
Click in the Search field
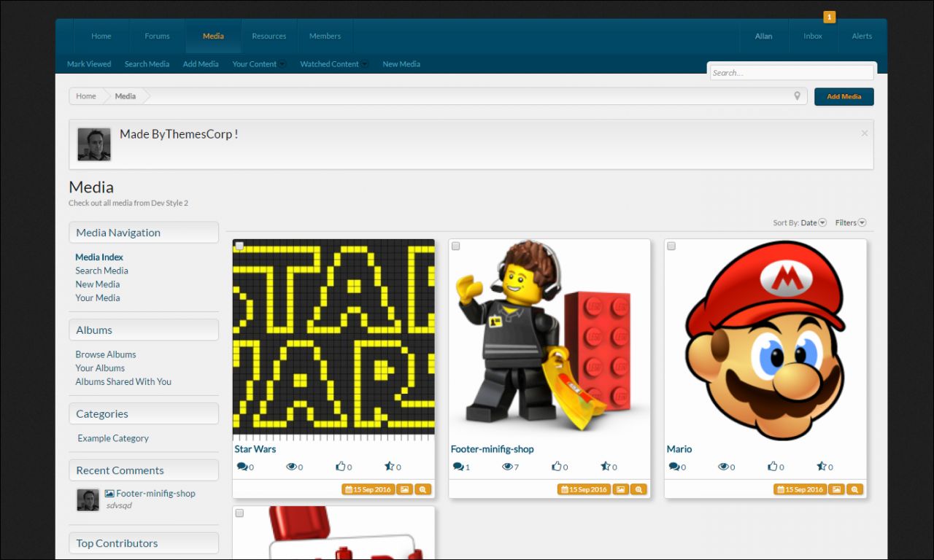point(792,73)
